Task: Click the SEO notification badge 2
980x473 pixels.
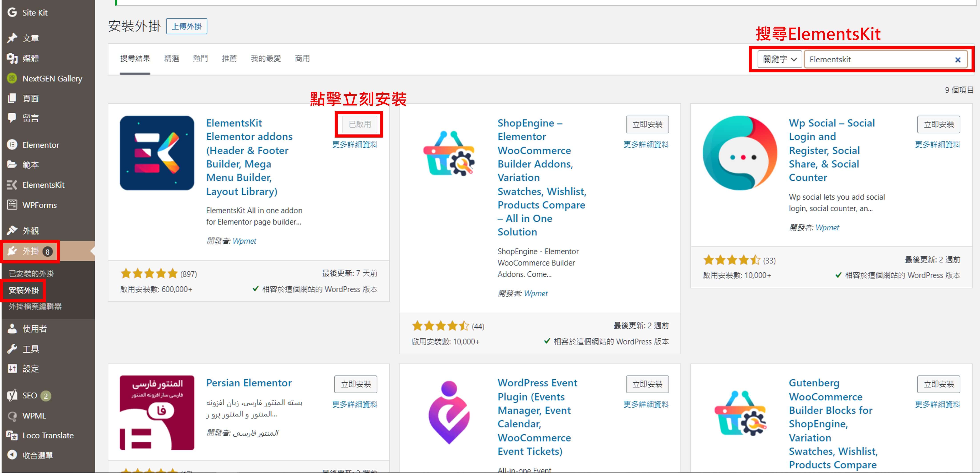Action: pyautogui.click(x=46, y=396)
